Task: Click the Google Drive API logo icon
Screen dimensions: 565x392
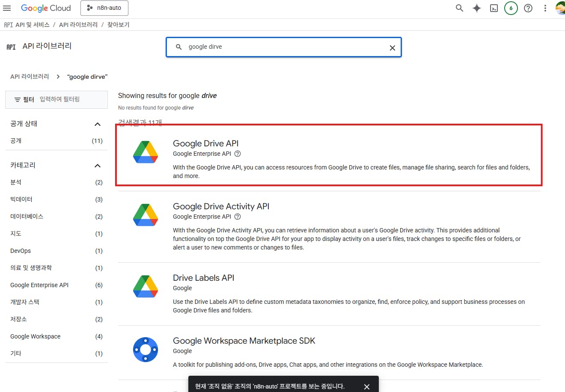Action: (146, 152)
